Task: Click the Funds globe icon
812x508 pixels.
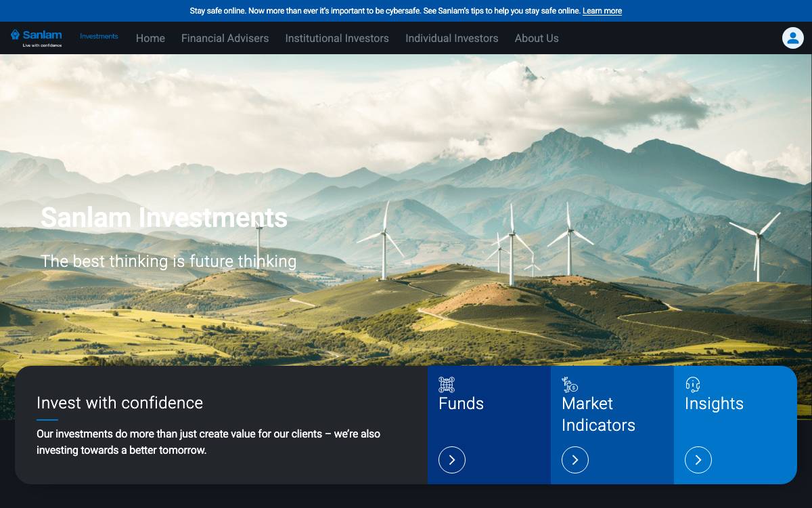Action: 447,385
